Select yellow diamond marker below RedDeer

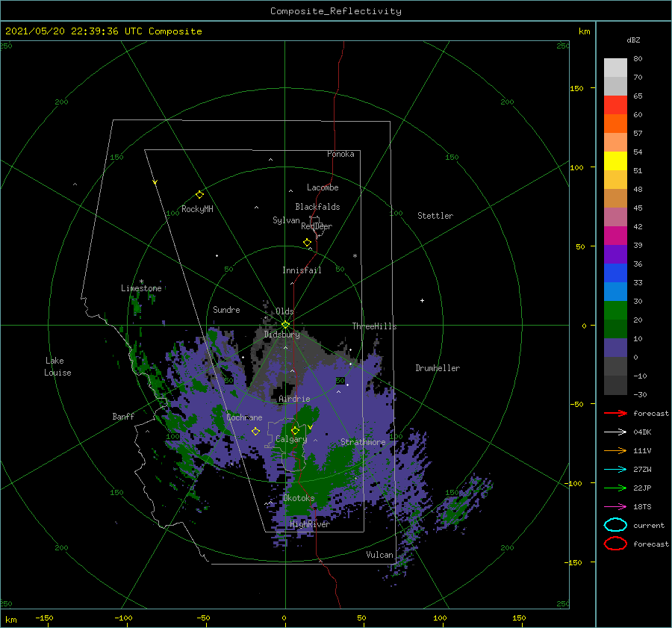[x=307, y=243]
